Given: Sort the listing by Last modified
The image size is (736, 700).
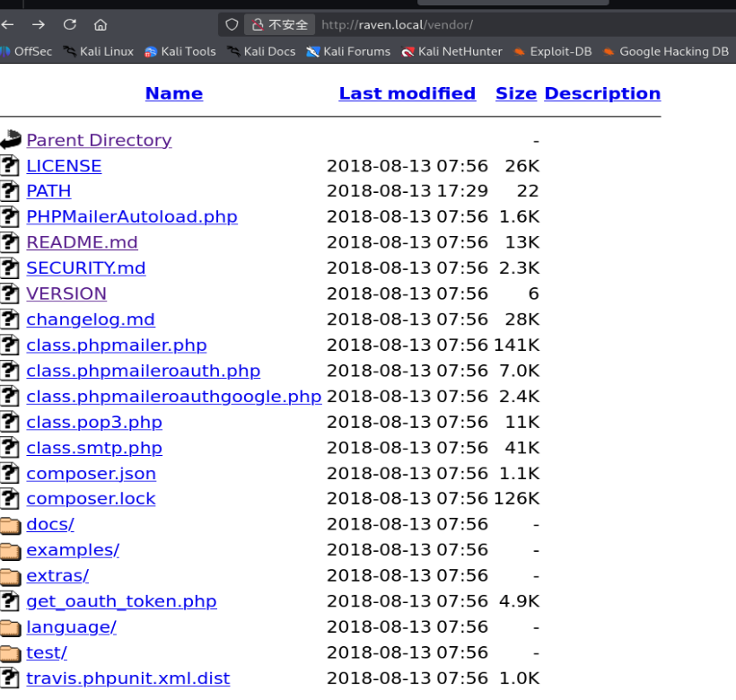Looking at the screenshot, I should pos(407,93).
